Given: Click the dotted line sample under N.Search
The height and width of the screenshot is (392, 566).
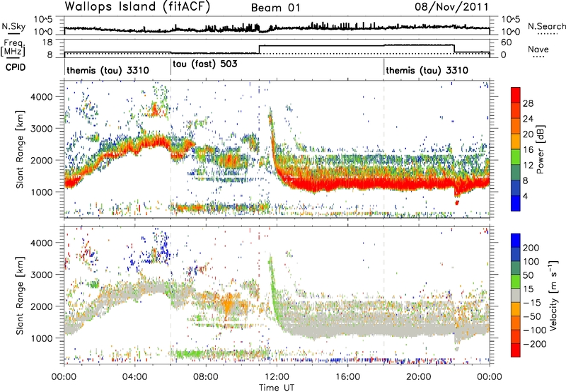Looking at the screenshot, I should coord(548,34).
